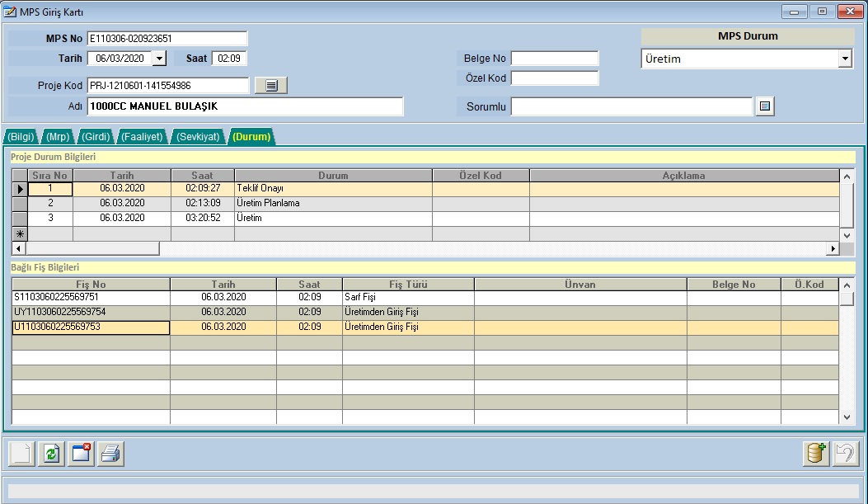This screenshot has width=868, height=504.
Task: Click Sıra No cell 3 in status grid
Action: point(49,219)
